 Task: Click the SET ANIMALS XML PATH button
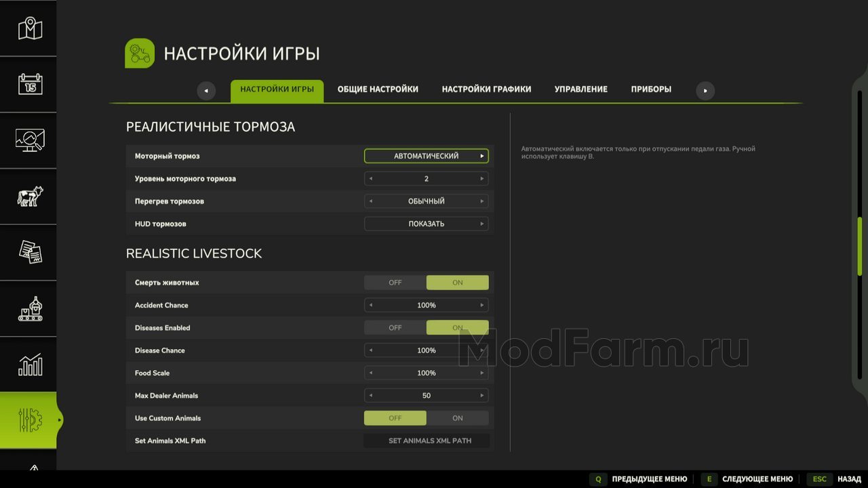(x=430, y=441)
